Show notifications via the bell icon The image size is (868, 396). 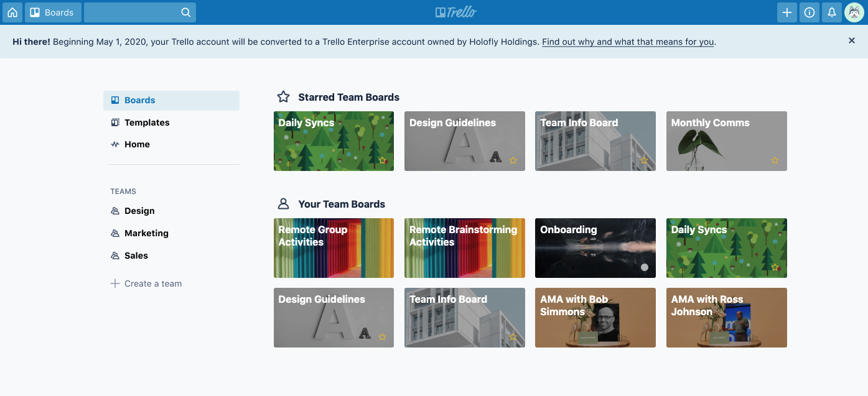coord(832,12)
